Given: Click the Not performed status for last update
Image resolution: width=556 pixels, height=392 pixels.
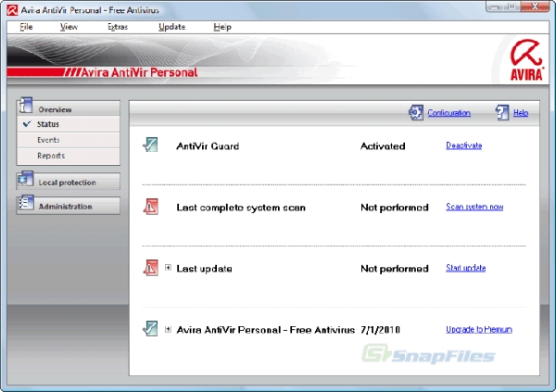Looking at the screenshot, I should tap(395, 269).
